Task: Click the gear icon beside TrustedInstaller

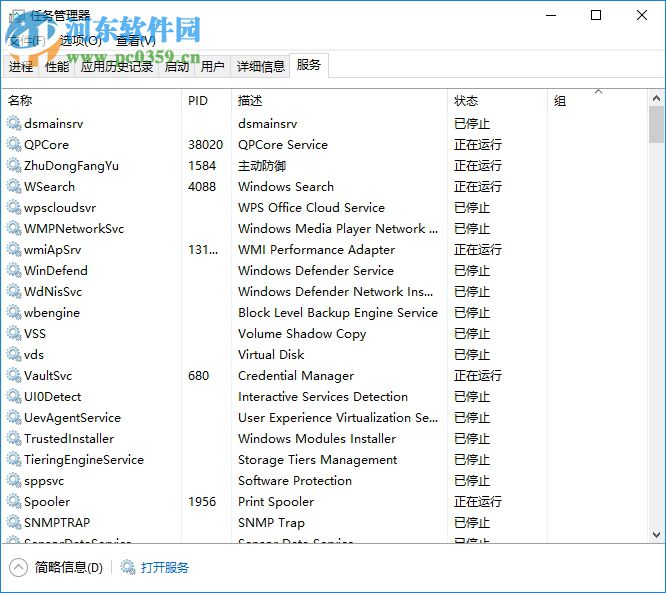Action: (14, 439)
